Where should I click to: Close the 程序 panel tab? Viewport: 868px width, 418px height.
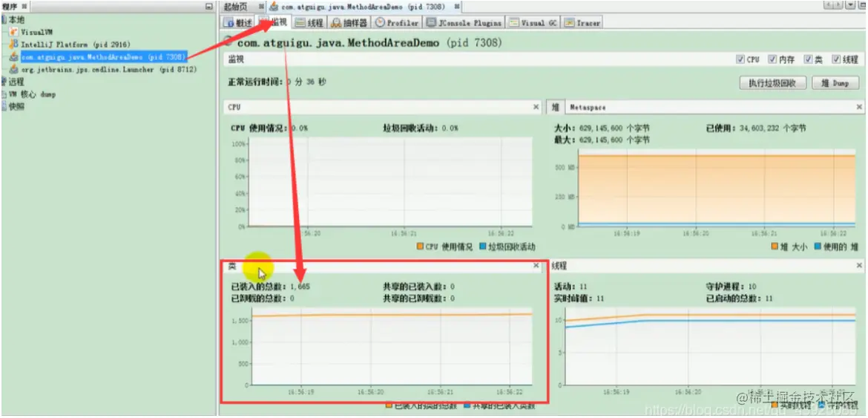24,6
